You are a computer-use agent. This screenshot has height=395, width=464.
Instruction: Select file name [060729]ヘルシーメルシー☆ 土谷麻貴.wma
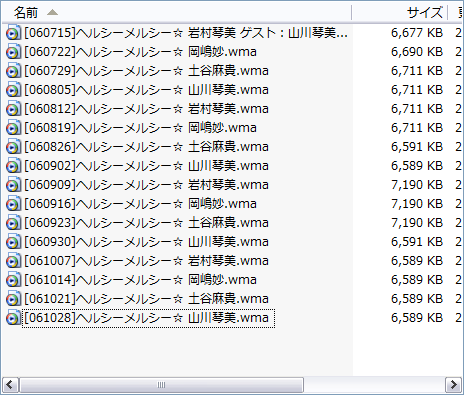(x=146, y=71)
